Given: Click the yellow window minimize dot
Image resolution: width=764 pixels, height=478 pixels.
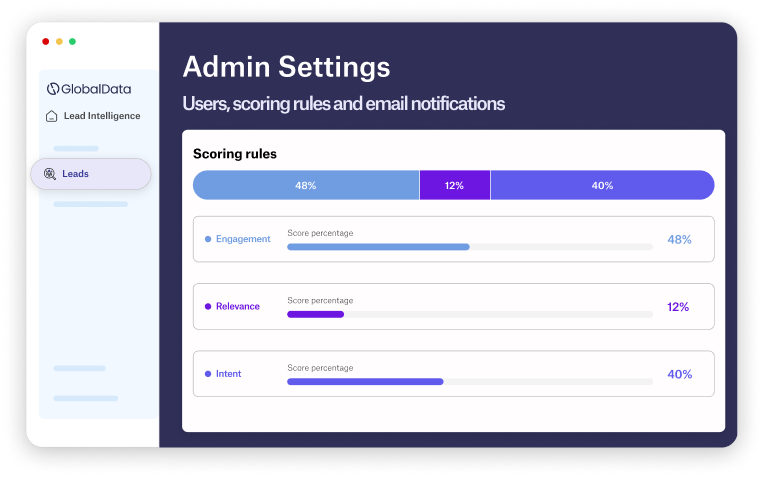Looking at the screenshot, I should click(59, 41).
